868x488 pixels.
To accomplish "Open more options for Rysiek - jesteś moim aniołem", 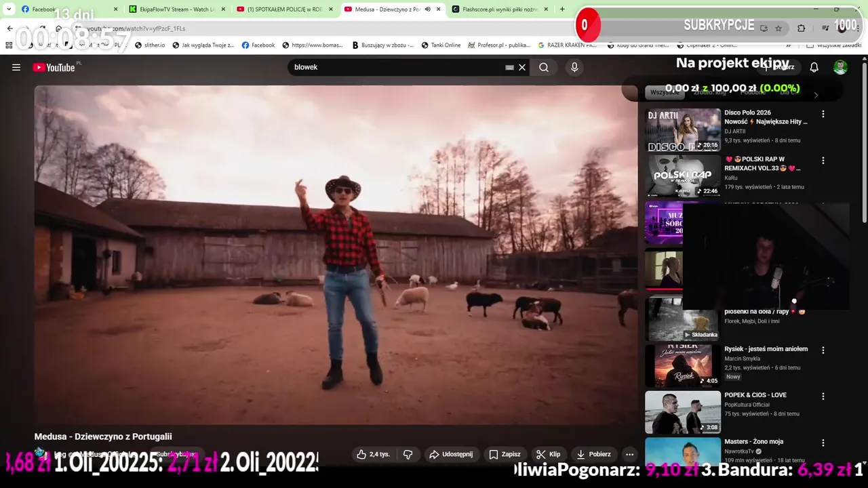I will (x=823, y=350).
